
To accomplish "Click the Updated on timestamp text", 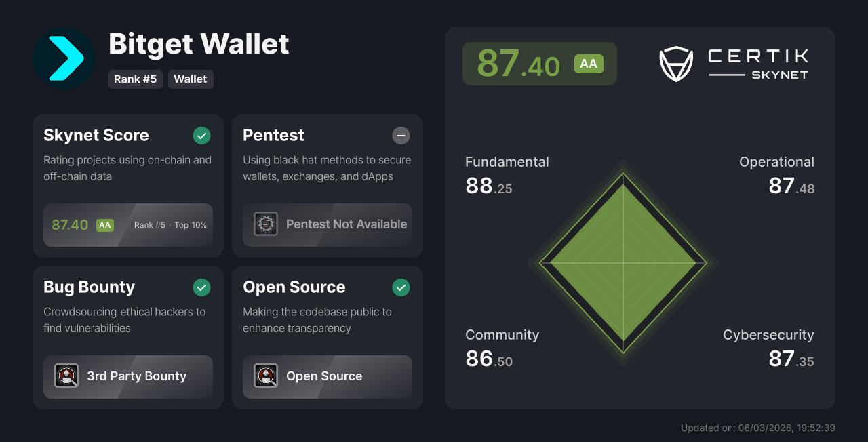I will (757, 428).
